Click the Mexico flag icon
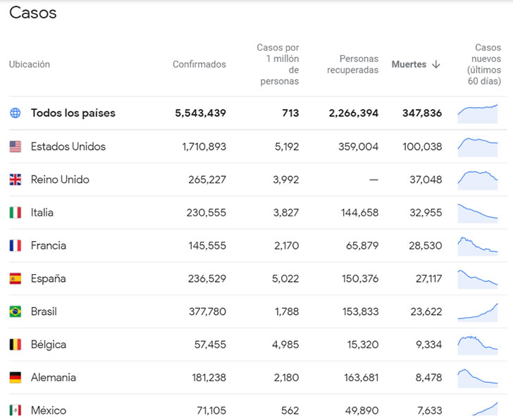513x420 pixels. [x=15, y=410]
